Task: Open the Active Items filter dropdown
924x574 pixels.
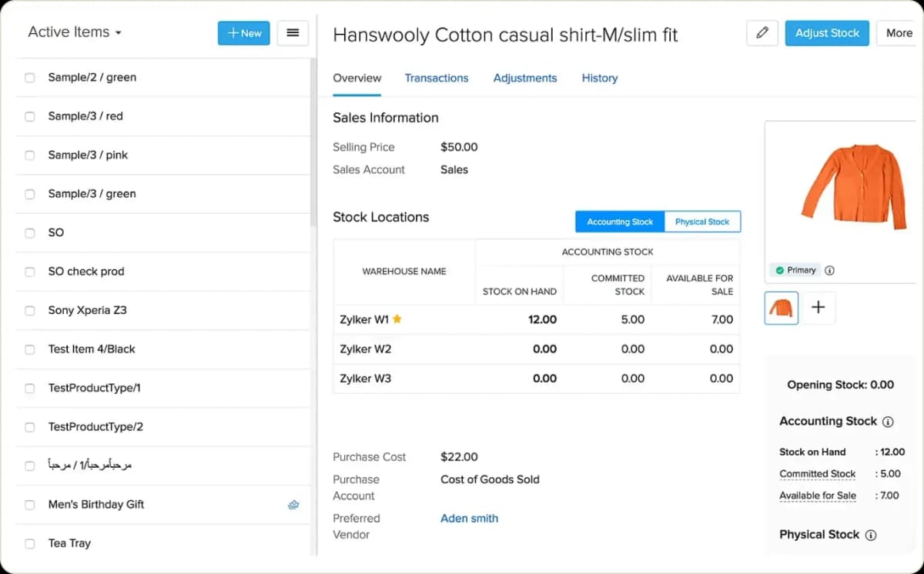Action: click(x=73, y=32)
